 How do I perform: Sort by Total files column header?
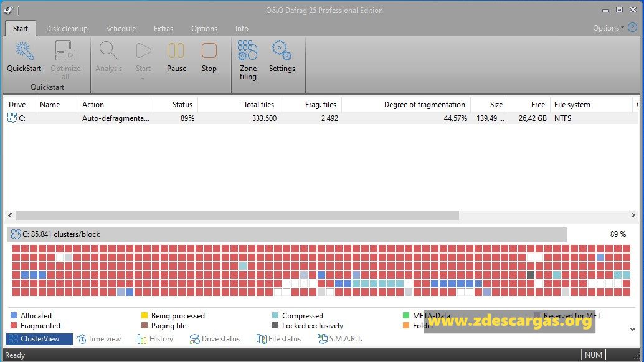tap(239, 105)
